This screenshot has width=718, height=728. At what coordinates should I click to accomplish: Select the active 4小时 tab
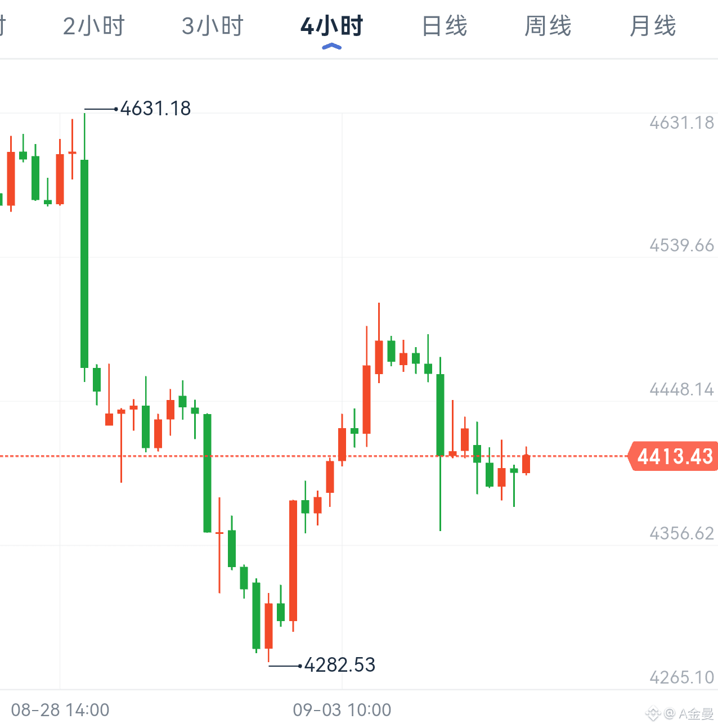tap(332, 26)
